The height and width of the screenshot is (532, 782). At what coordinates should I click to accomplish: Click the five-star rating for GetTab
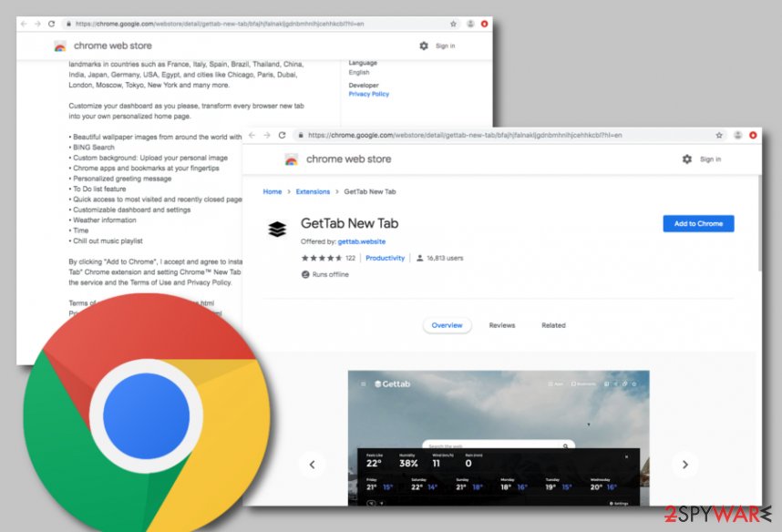[321, 258]
